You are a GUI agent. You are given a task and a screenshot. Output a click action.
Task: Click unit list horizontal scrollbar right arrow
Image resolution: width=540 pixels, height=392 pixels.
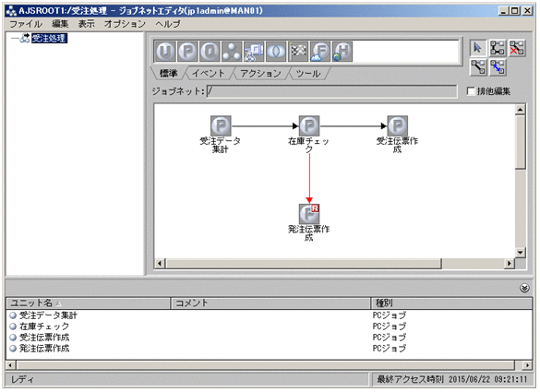(x=527, y=365)
